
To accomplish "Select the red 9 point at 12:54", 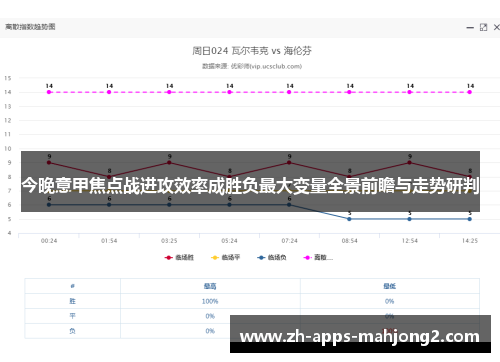I will point(409,163).
